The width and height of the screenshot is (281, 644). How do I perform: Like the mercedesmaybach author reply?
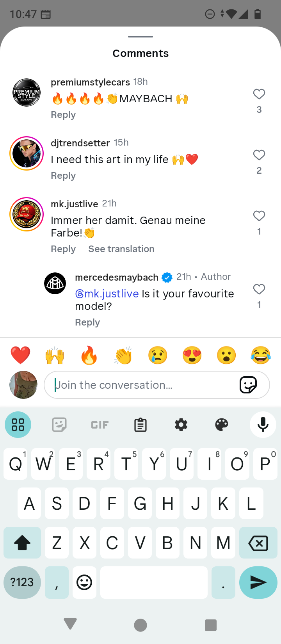coord(259,289)
